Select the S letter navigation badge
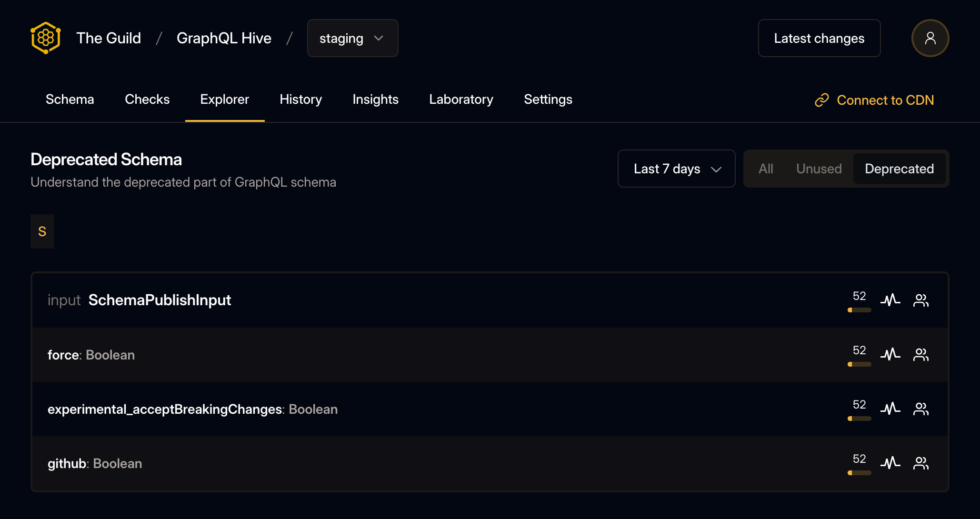 pos(42,231)
